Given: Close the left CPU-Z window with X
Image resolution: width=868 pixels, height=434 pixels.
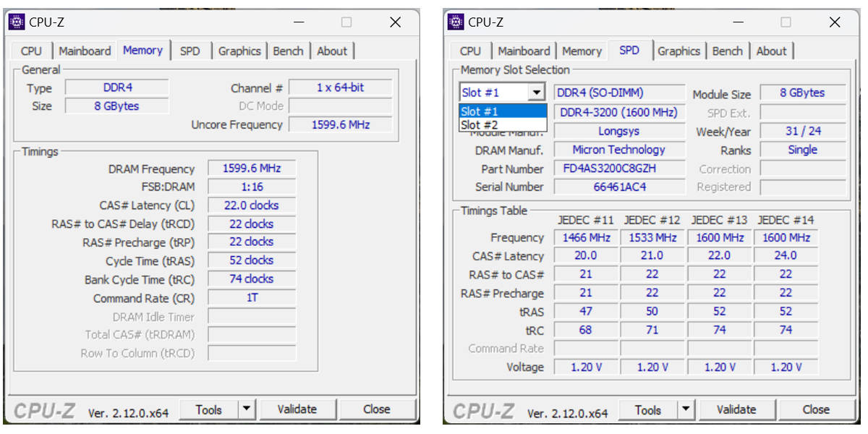Looking at the screenshot, I should coord(395,22).
